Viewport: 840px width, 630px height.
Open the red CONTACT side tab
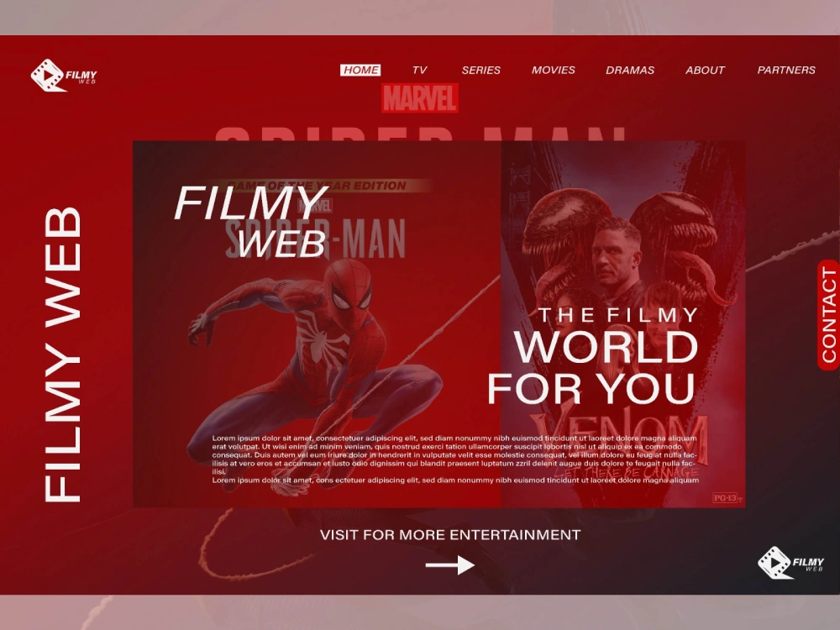(829, 315)
